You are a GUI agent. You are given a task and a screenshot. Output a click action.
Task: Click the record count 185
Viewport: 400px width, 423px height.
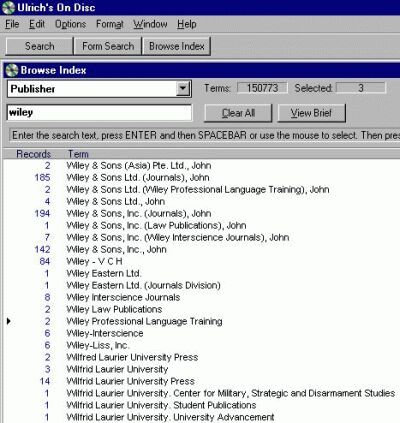[x=42, y=178]
